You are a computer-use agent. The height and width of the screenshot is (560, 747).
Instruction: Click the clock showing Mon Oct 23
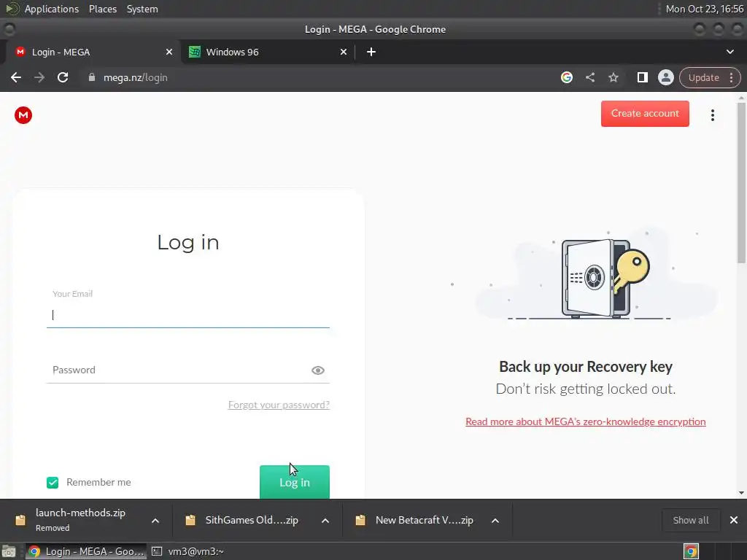(x=704, y=9)
